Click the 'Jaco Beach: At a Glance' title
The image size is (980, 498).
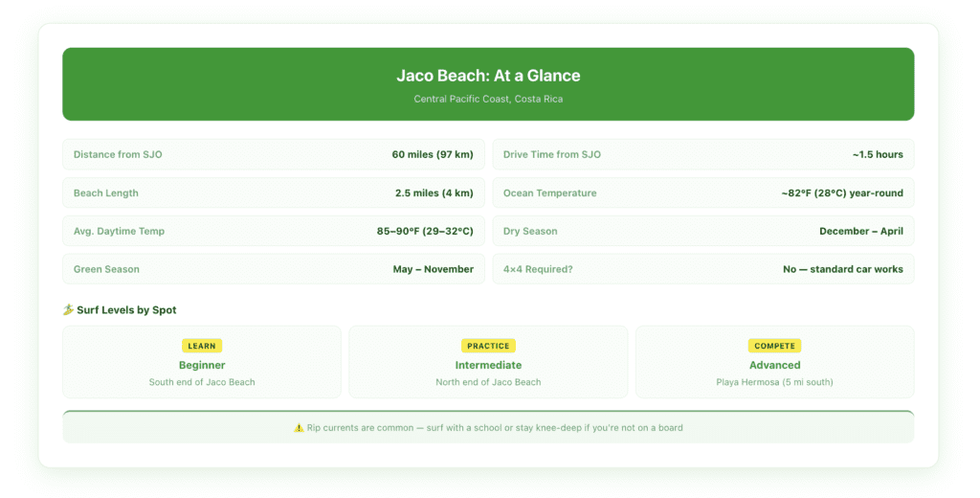click(488, 76)
